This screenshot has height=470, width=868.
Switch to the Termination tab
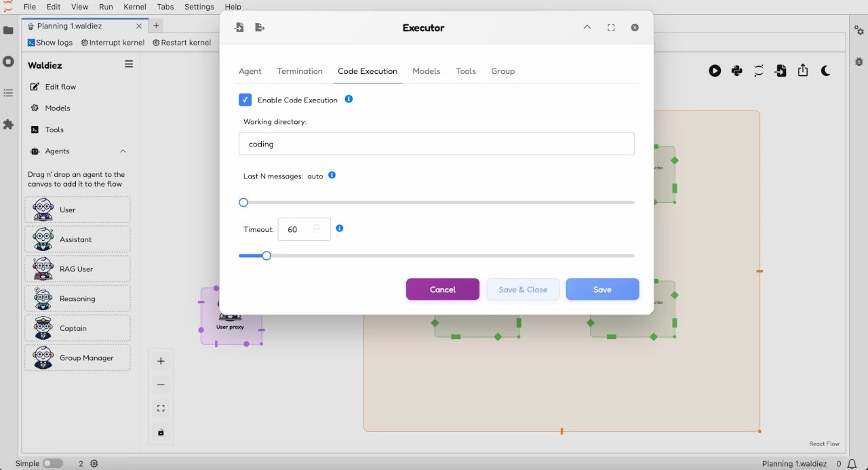pyautogui.click(x=300, y=71)
